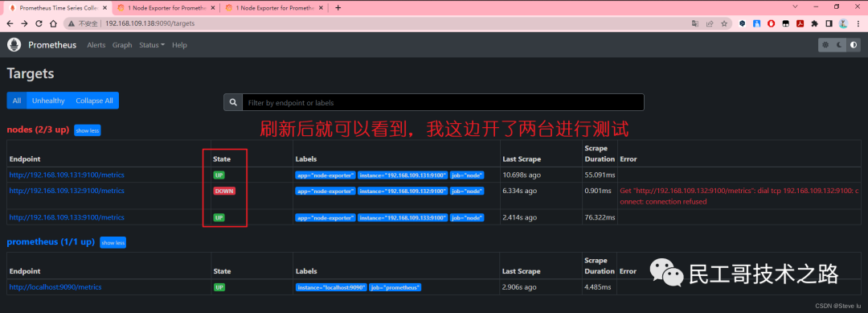Bookmark the page with the star icon
Viewport: 868px width, 313px height.
tap(724, 24)
